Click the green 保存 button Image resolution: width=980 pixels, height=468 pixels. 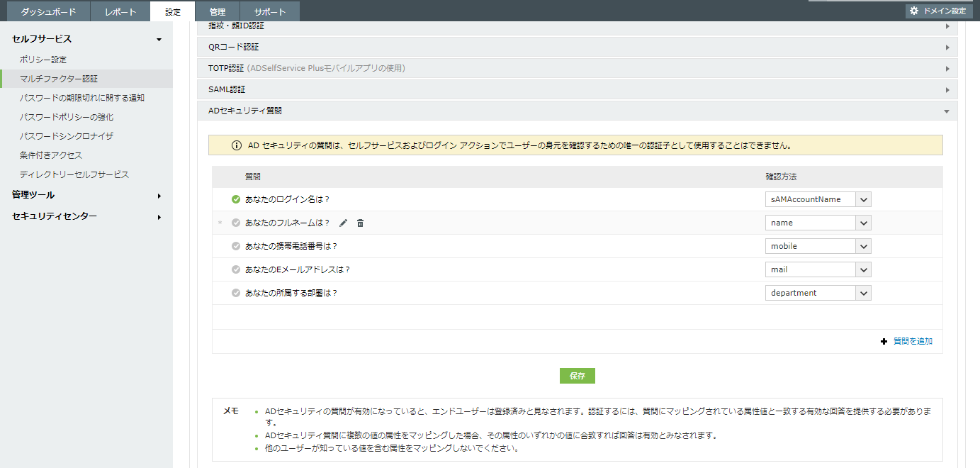click(577, 376)
